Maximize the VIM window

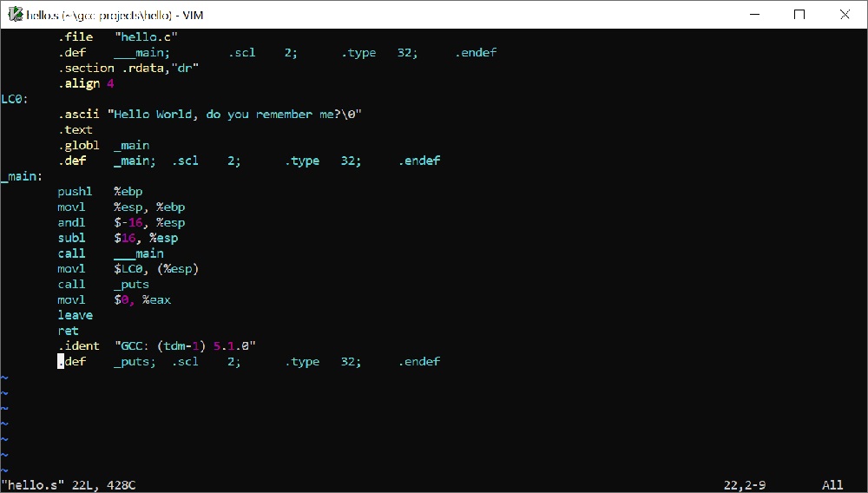pos(799,15)
